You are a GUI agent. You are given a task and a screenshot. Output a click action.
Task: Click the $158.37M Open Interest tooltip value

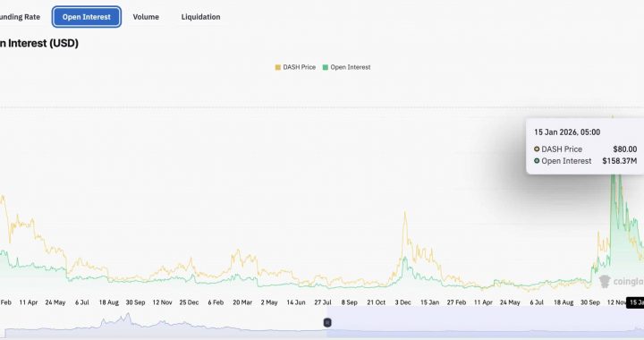[x=619, y=161]
